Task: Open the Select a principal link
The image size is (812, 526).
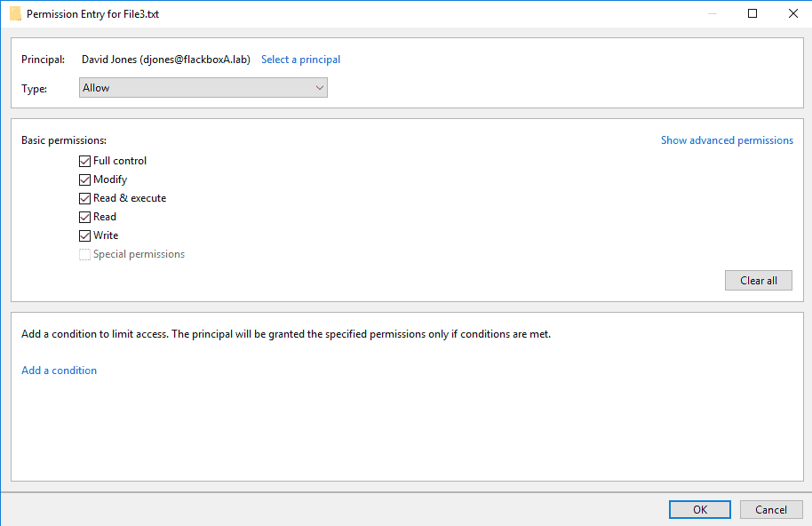Action: pos(300,60)
